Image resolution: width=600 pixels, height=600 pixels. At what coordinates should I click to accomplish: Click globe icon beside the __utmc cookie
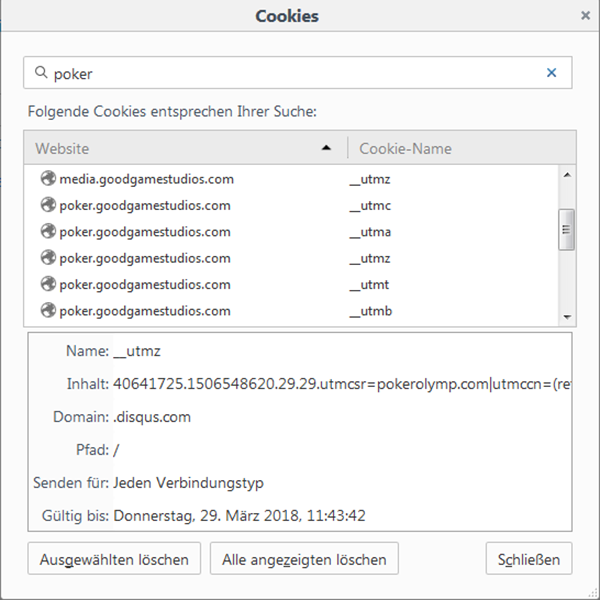pos(49,205)
